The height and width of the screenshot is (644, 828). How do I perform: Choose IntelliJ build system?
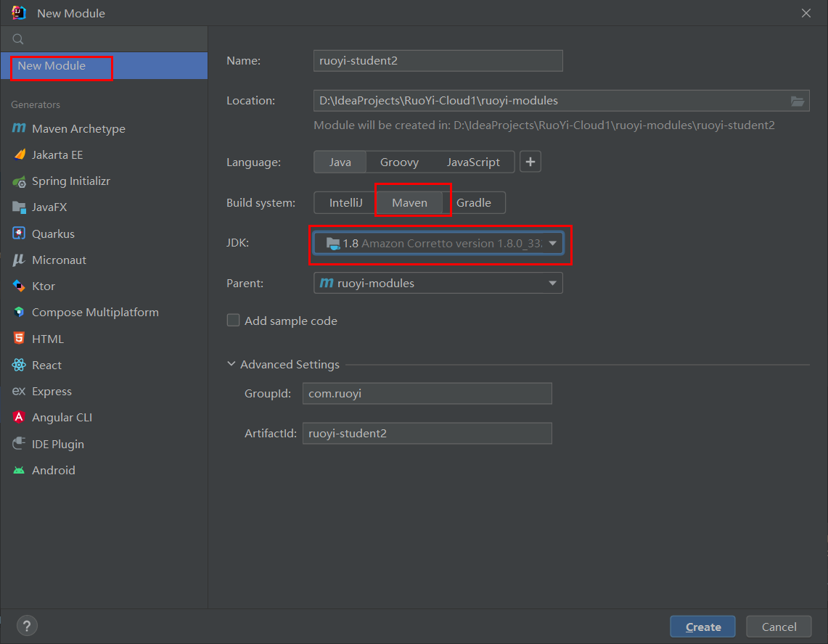coord(346,203)
